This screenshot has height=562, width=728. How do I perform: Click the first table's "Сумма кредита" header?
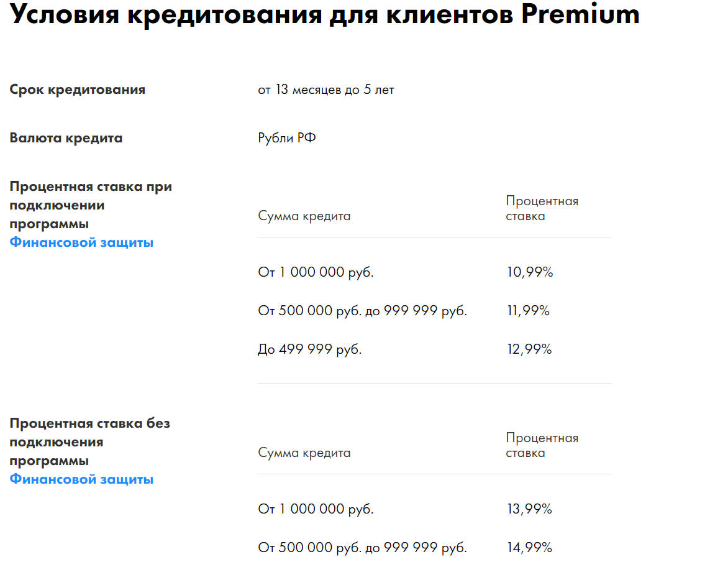click(x=304, y=216)
